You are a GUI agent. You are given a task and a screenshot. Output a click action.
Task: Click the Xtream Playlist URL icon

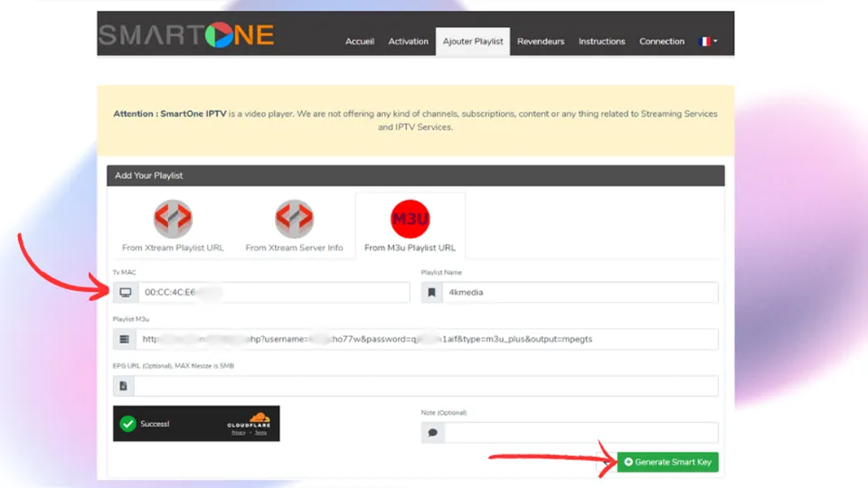(173, 218)
